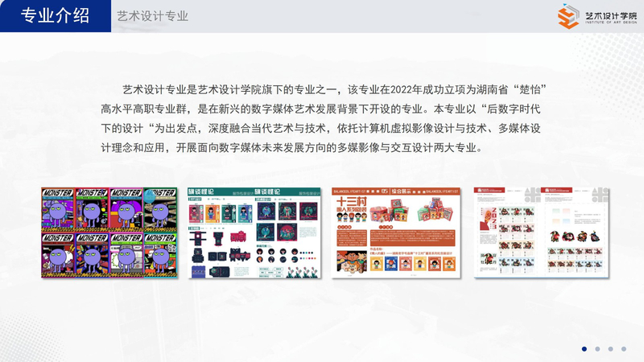Go to the second slide indicator dot
This screenshot has height=362, width=644.
[597, 349]
